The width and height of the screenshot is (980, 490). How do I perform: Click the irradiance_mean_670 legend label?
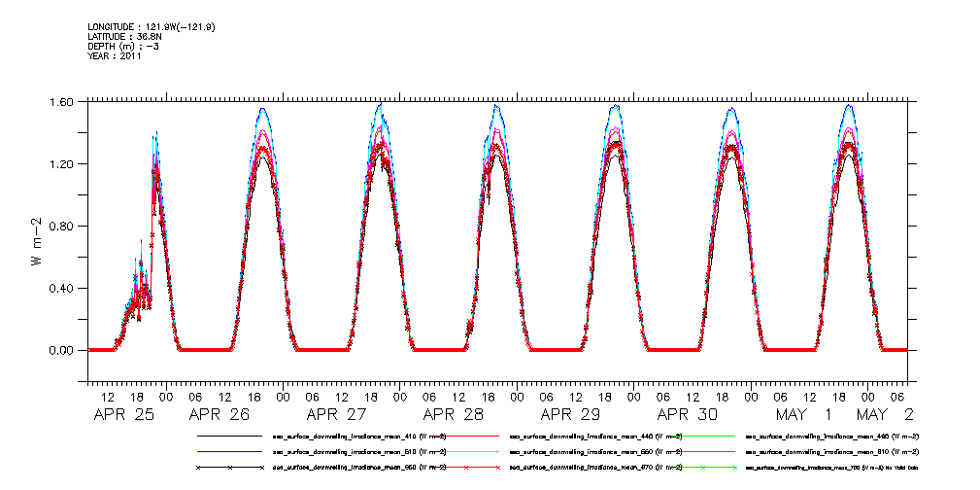tap(597, 468)
